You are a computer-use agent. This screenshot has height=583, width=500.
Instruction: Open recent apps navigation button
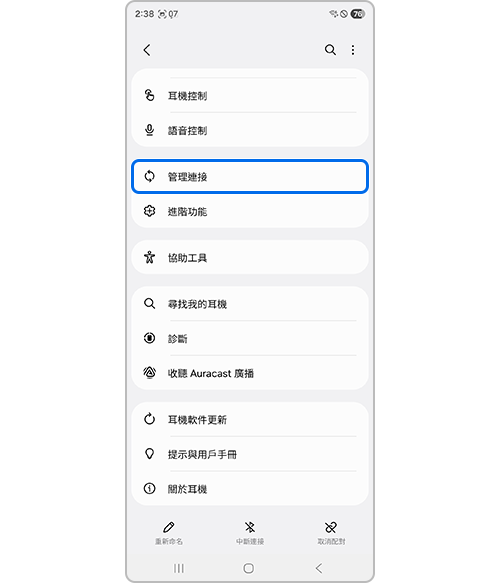(179, 568)
